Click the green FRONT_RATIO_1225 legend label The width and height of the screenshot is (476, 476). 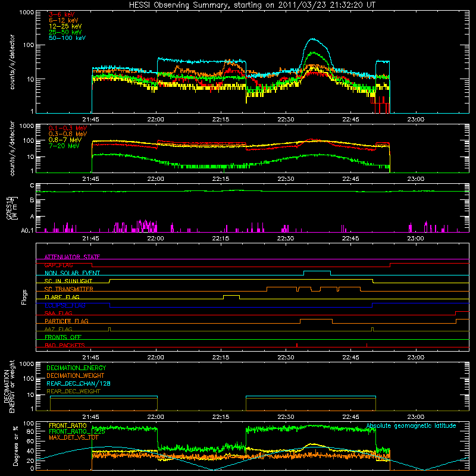(x=77, y=431)
